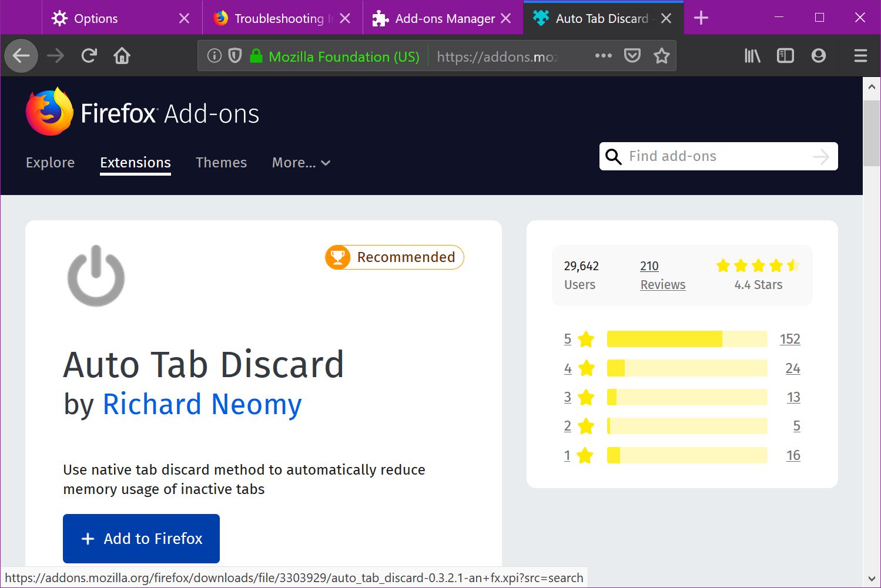Select the Auto Tab Discard tab
Viewport: 881px width, 588px height.
click(x=603, y=19)
